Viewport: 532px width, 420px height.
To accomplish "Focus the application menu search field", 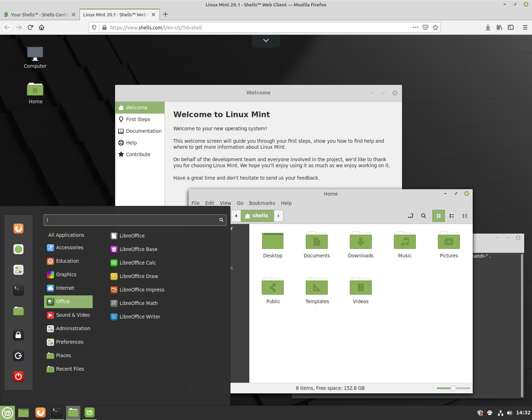I will click(x=135, y=220).
